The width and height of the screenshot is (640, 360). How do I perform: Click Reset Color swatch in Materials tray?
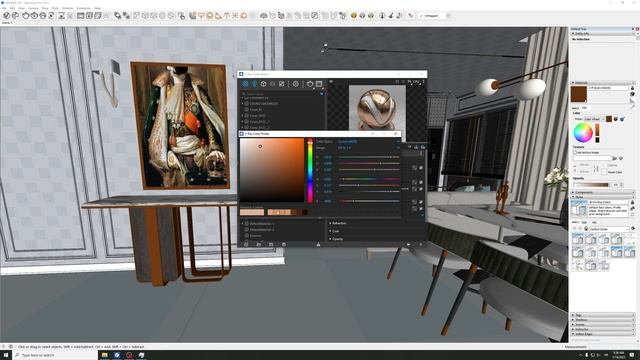(x=605, y=172)
